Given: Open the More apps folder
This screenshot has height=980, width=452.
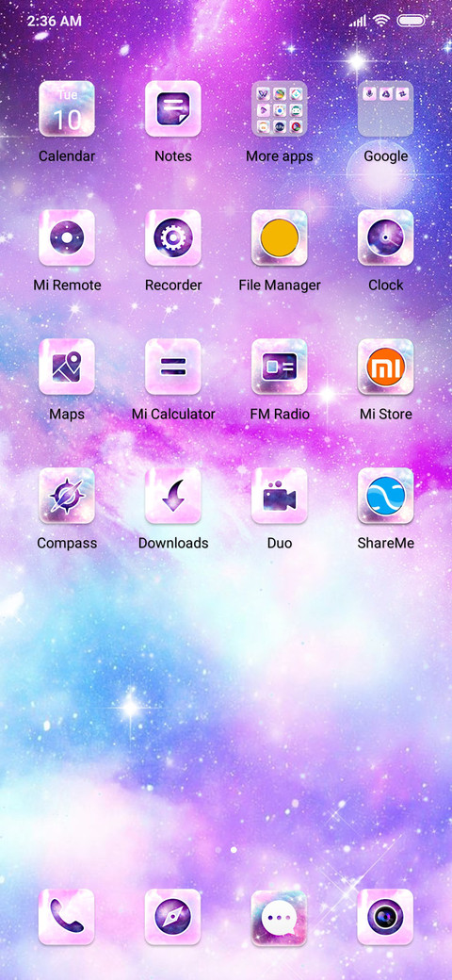Looking at the screenshot, I should [x=279, y=108].
